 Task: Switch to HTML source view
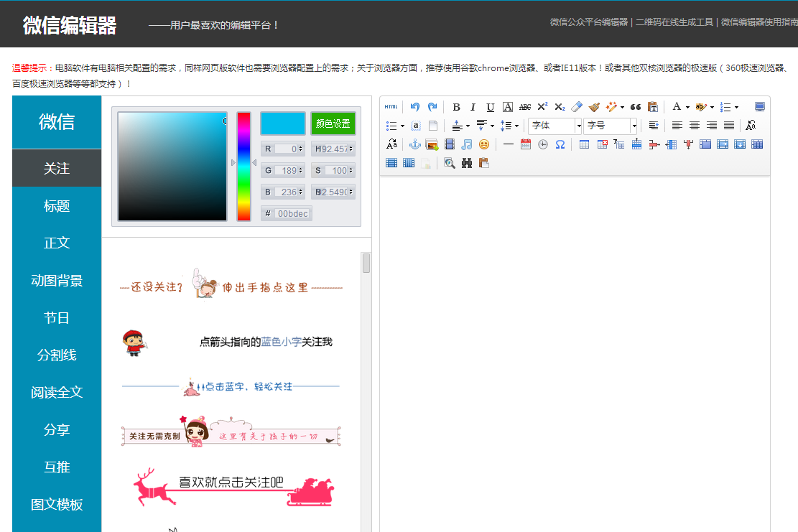click(391, 107)
